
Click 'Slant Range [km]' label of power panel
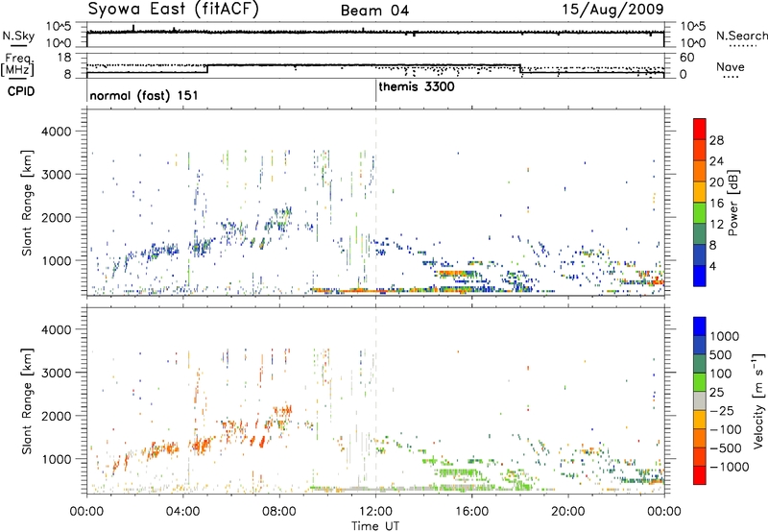[27, 203]
